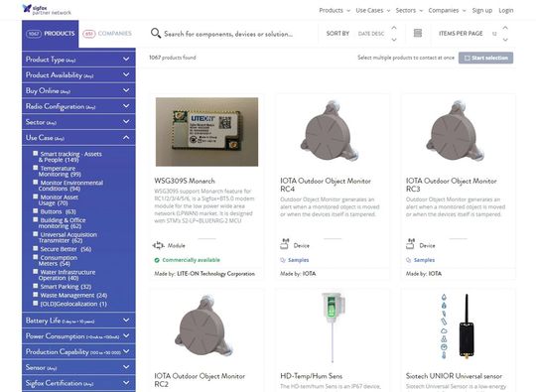
Task: Focus the product search field
Action: click(228, 34)
